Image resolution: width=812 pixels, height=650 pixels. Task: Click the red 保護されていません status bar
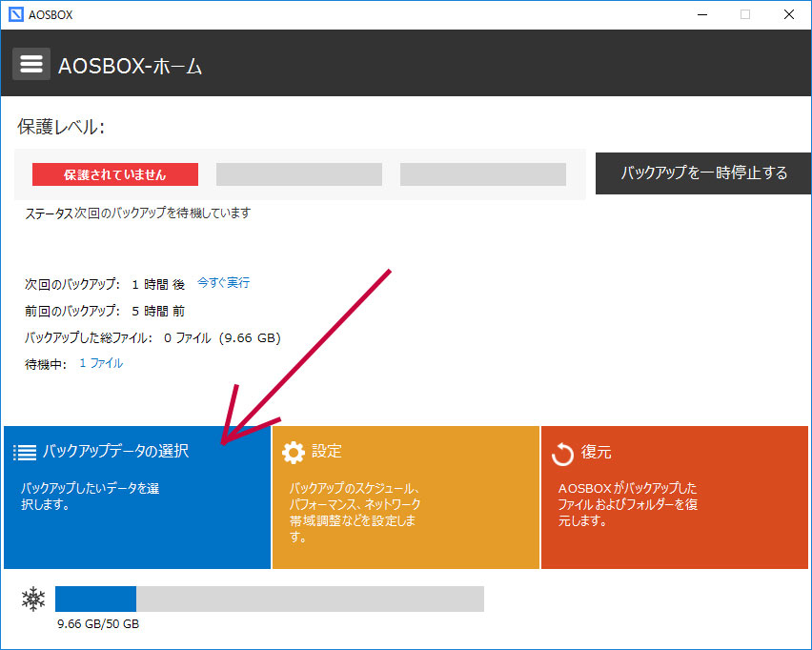click(x=115, y=174)
